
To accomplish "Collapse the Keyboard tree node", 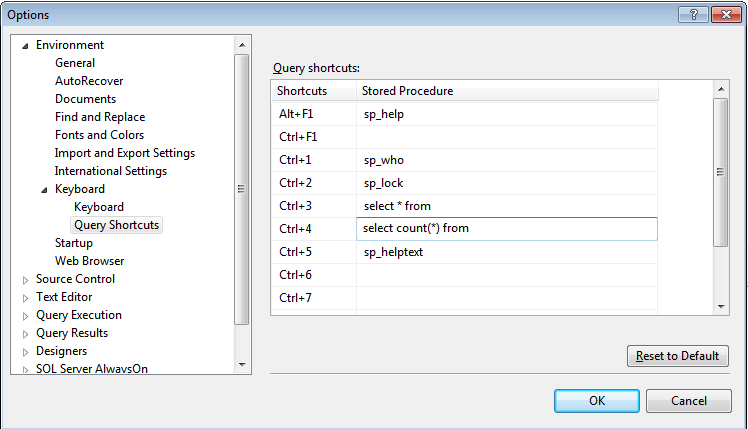I will coord(45,190).
